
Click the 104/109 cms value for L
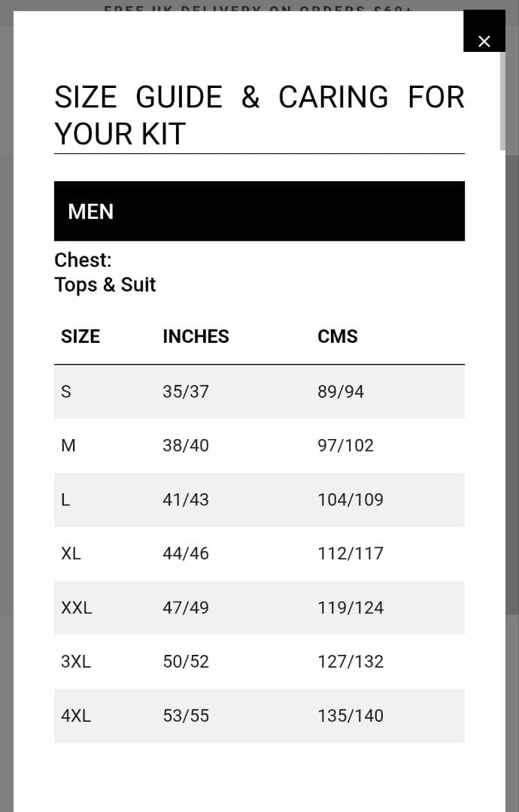pyautogui.click(x=350, y=500)
